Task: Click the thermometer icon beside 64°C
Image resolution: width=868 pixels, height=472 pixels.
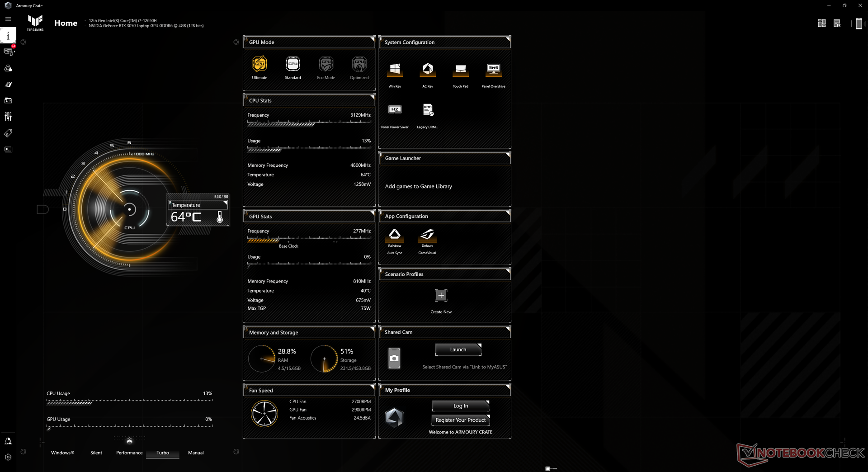Action: click(x=220, y=217)
